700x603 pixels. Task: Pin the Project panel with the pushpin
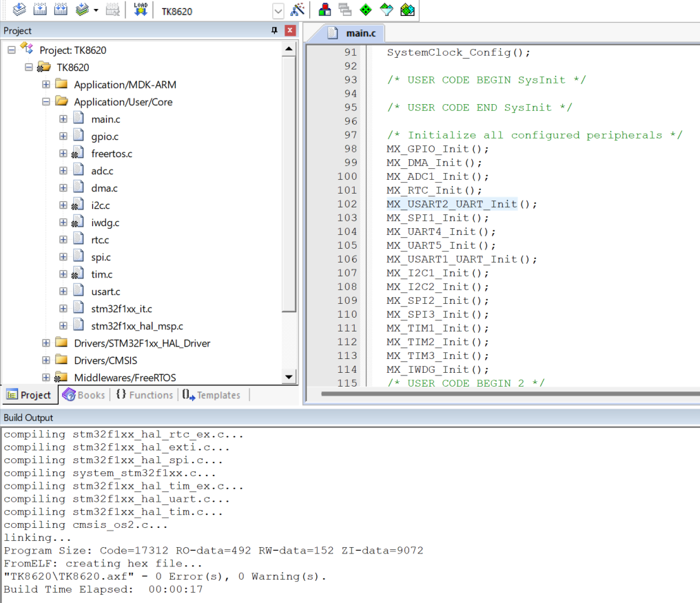click(x=274, y=30)
